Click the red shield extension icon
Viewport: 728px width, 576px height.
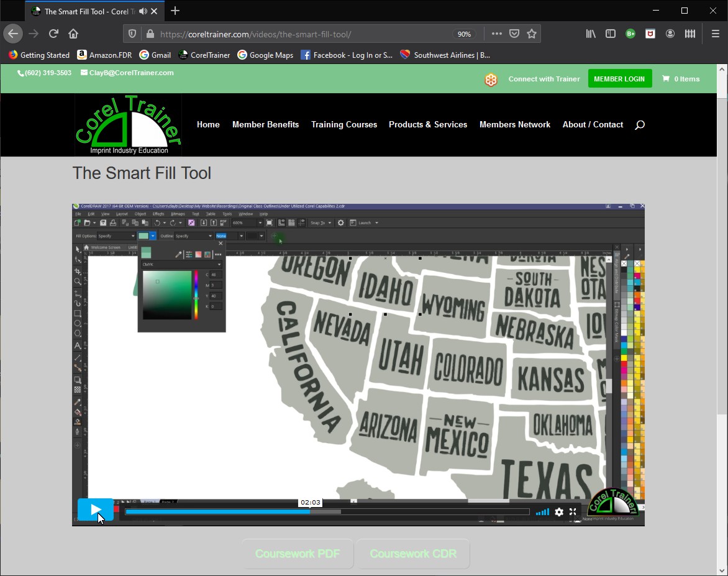coord(650,34)
